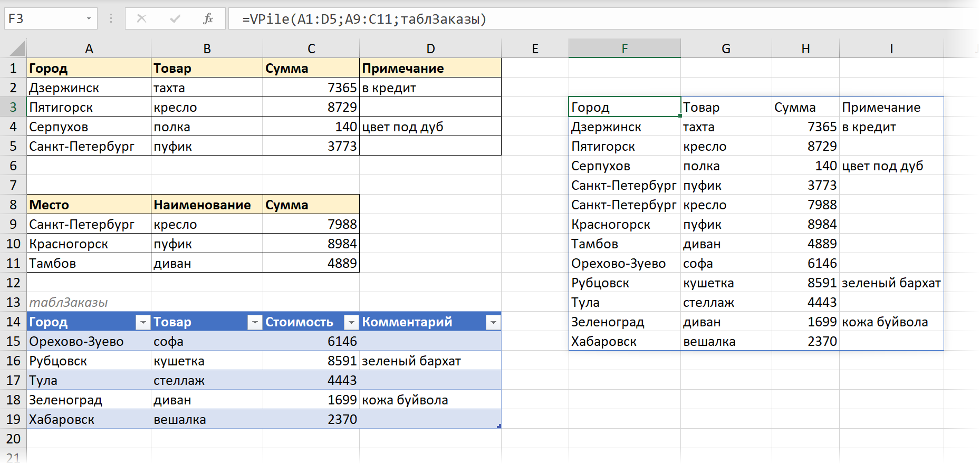Click the table resize handle at bottom-right corner

[x=499, y=426]
